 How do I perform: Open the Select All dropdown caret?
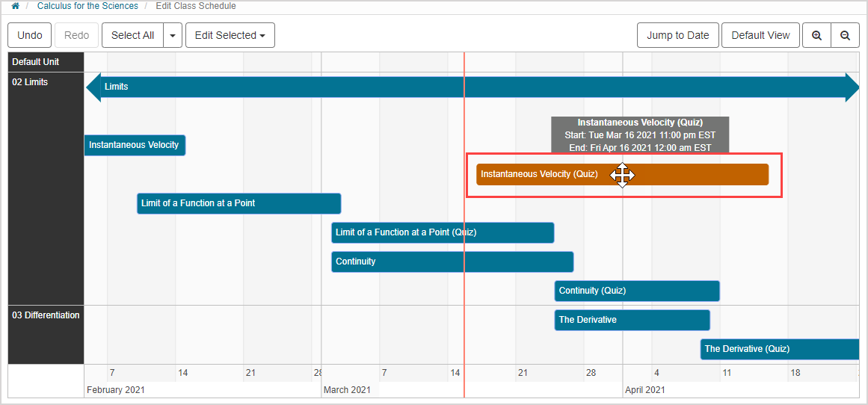click(x=173, y=35)
